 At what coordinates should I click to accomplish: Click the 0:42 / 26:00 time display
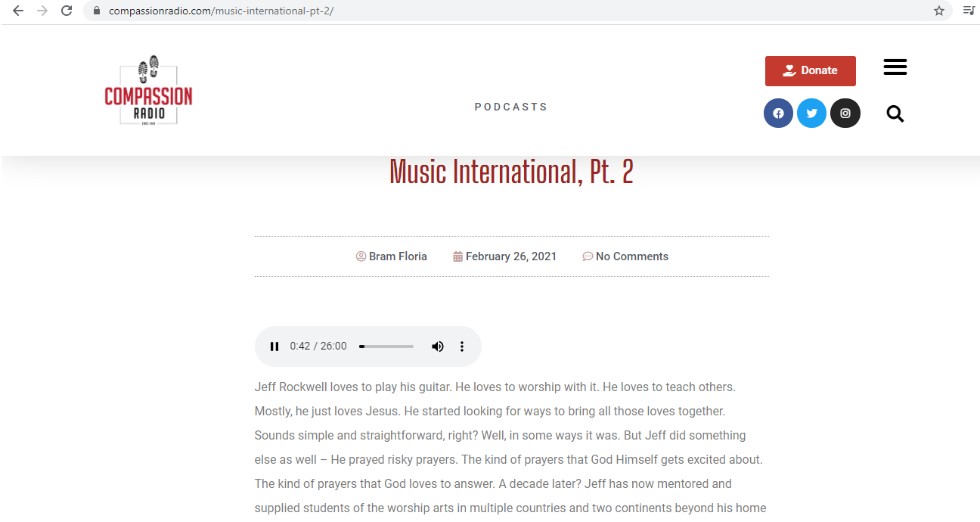[x=318, y=346]
